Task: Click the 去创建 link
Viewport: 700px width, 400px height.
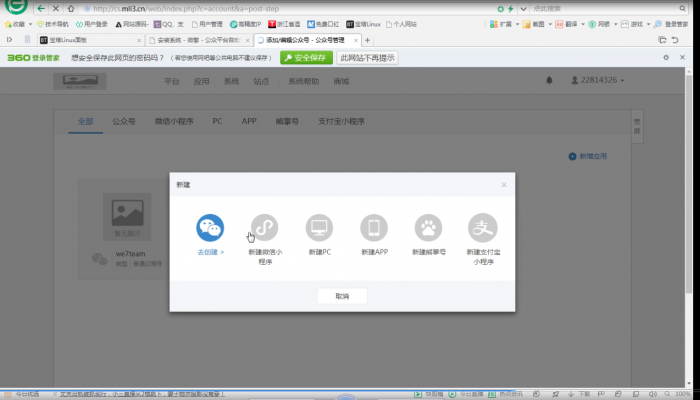Action: [210, 252]
